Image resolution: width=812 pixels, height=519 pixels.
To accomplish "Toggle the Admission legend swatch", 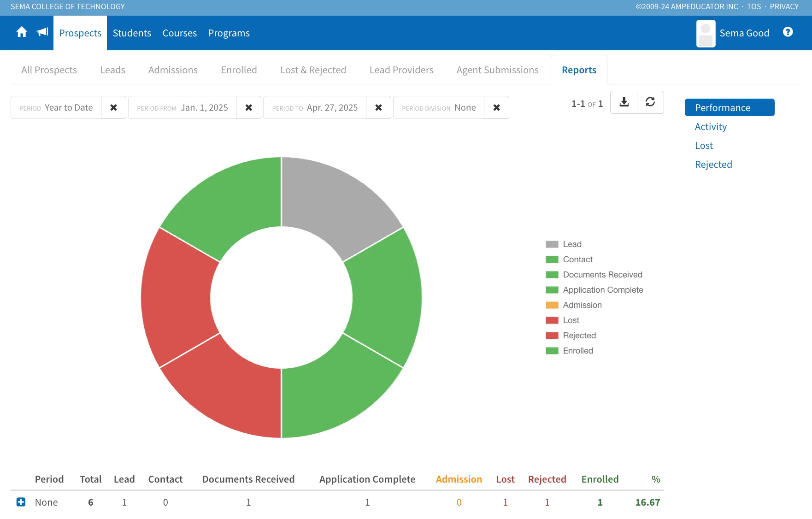I will click(x=552, y=305).
